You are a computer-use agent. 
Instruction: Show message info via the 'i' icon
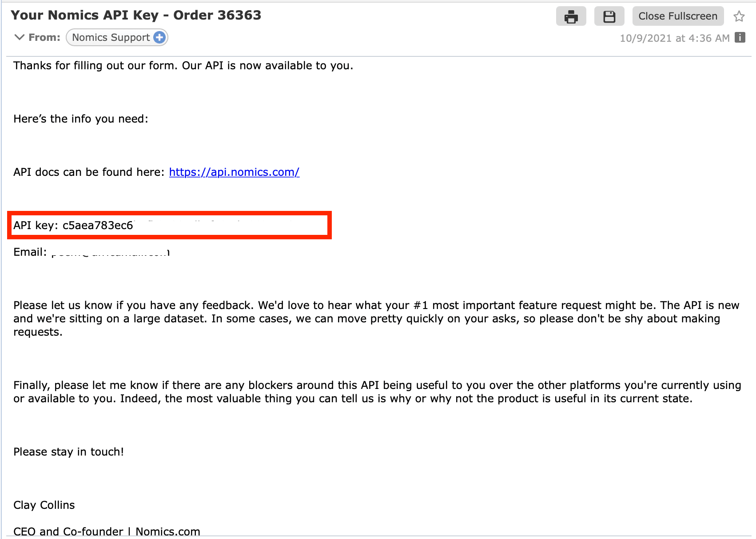[740, 37]
